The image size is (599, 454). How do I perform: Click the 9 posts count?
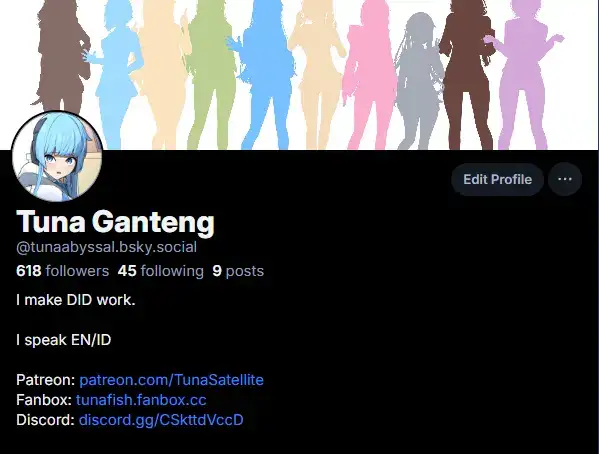click(x=238, y=271)
